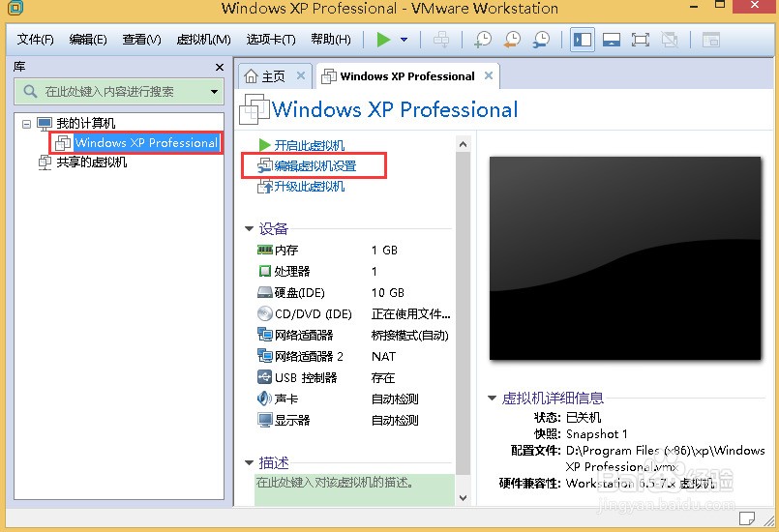The height and width of the screenshot is (532, 779).
Task: Click the console view toolbar icon
Action: click(711, 40)
